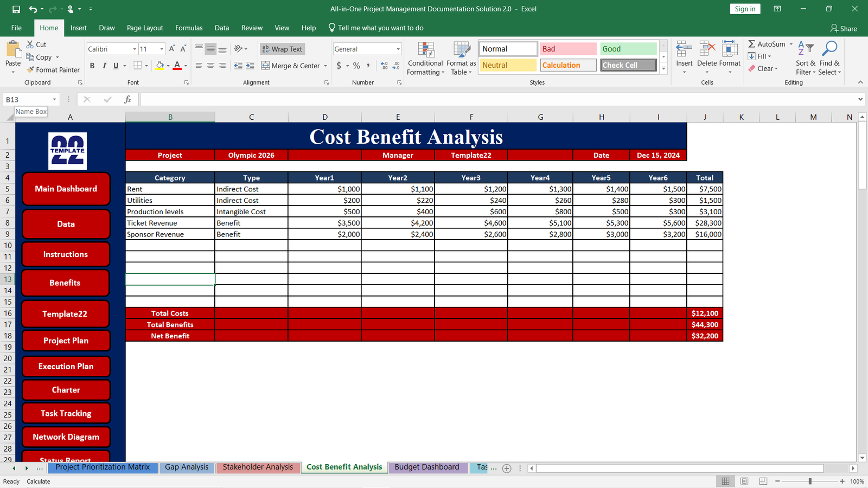Open the Budget Dashboard sheet tab
Screen dimensions: 868x488
pyautogui.click(x=427, y=467)
